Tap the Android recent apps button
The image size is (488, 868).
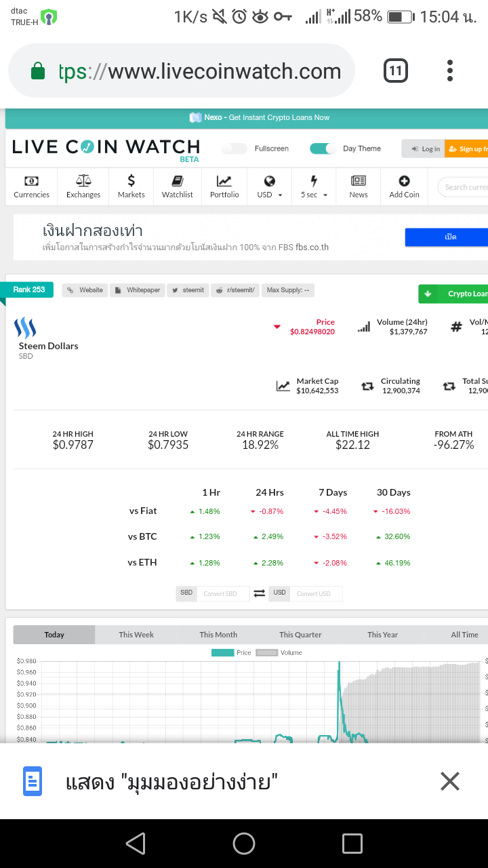click(x=352, y=844)
